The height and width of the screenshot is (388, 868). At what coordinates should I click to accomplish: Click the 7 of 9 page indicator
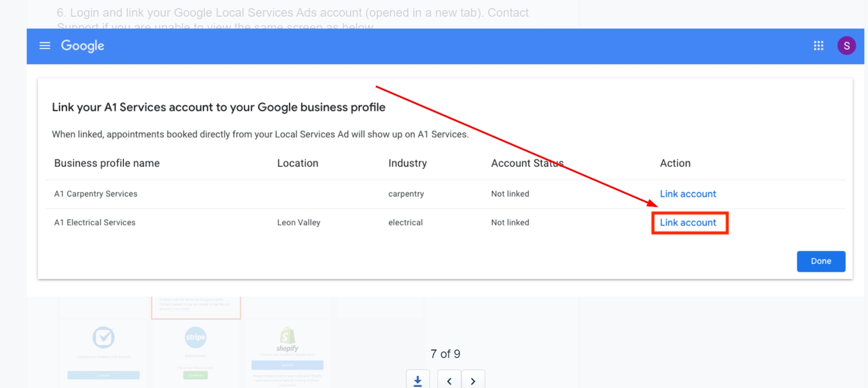click(445, 354)
